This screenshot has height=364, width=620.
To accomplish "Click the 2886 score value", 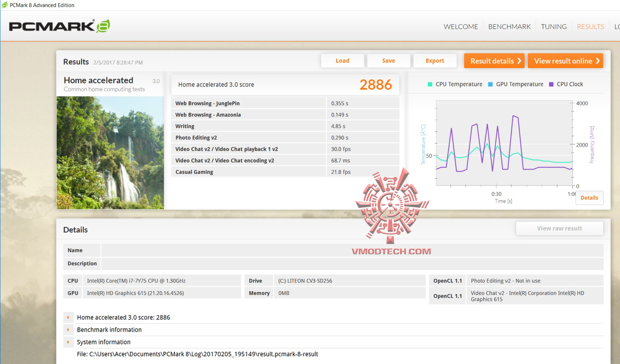I will 376,85.
